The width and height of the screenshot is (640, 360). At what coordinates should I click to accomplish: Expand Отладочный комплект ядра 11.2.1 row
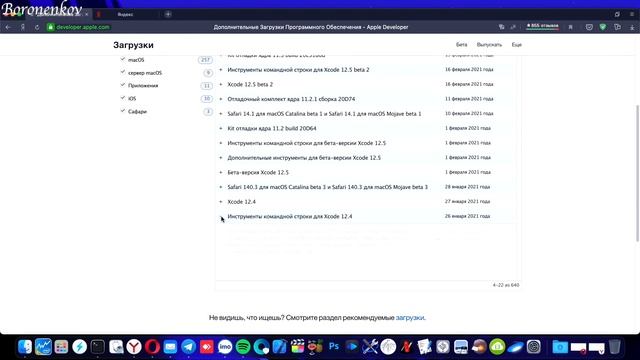tap(221, 99)
